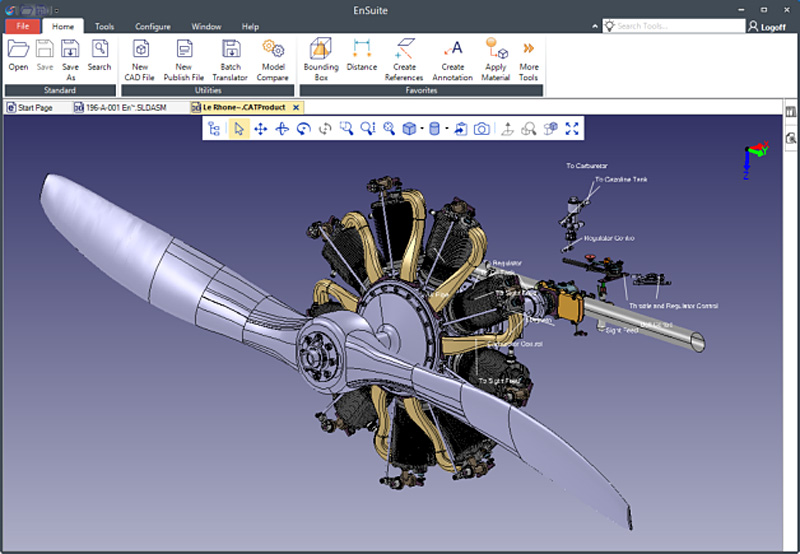Click into the Search Tools field
This screenshot has height=554, width=800.
click(x=676, y=27)
